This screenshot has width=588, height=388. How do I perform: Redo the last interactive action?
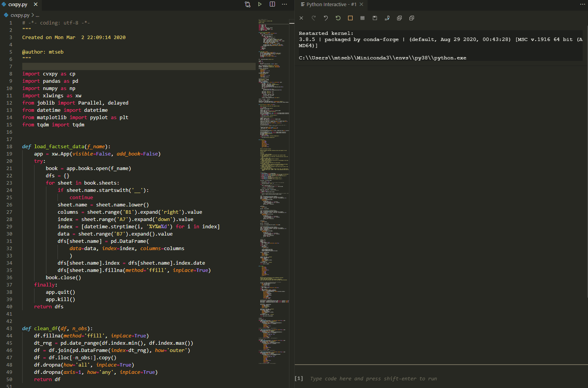click(314, 18)
